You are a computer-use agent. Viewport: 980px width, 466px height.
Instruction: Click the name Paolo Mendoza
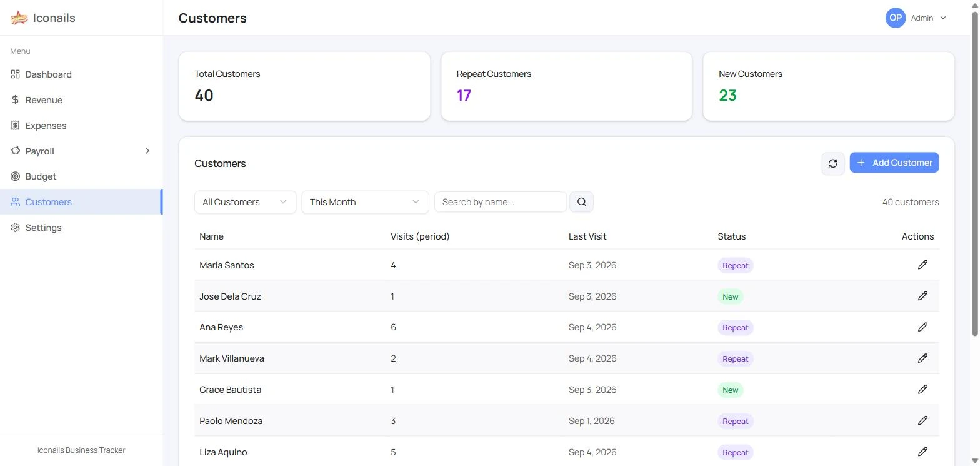pyautogui.click(x=231, y=421)
